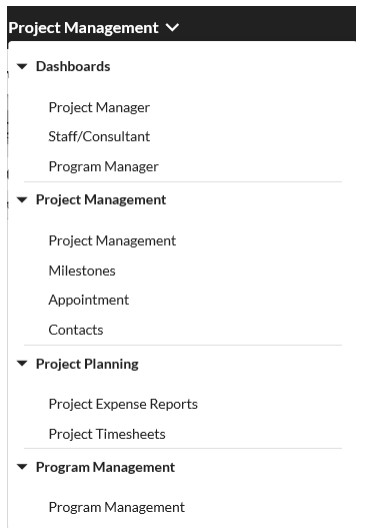Click the Project Management title in black bar
Viewport: 367px width, 532px height.
pyautogui.click(x=83, y=28)
